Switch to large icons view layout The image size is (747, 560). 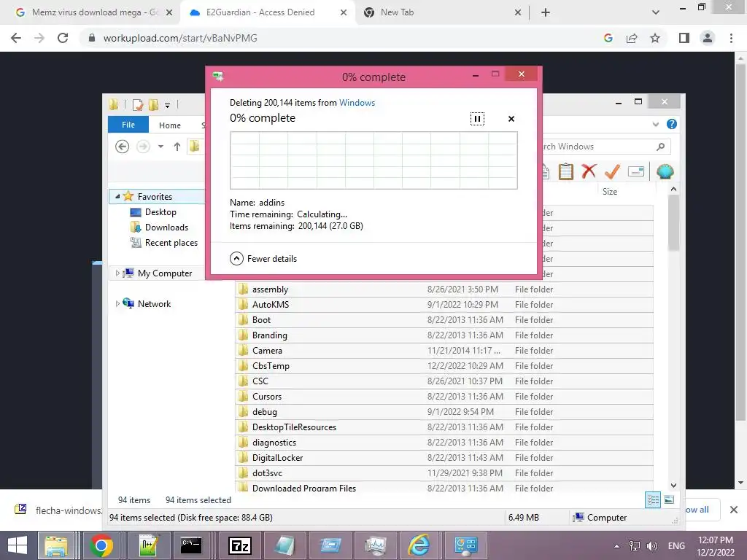point(669,499)
